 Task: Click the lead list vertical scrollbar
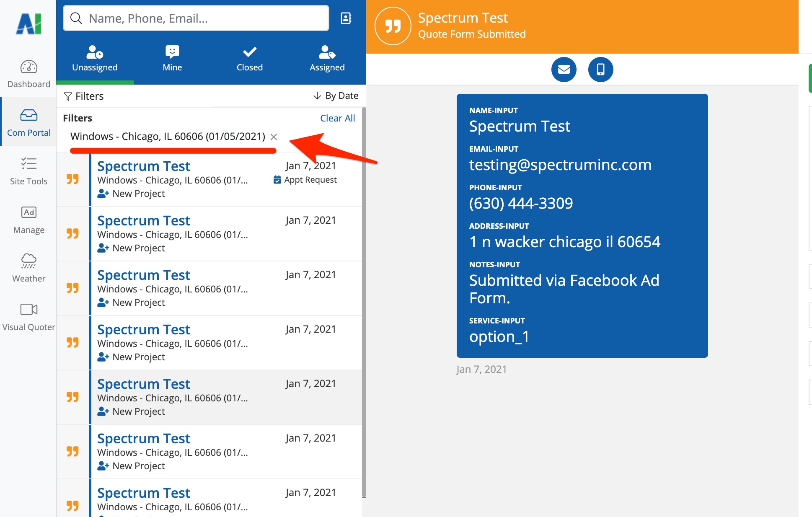click(x=364, y=302)
